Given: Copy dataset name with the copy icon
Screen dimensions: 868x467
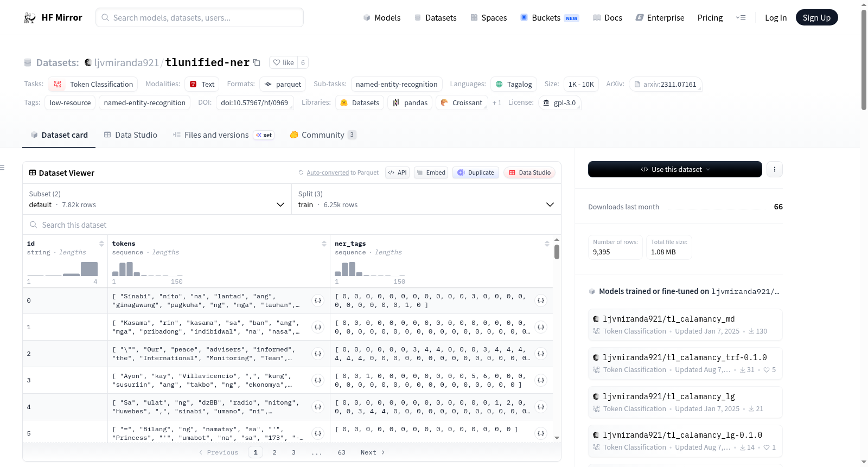Looking at the screenshot, I should coord(257,63).
